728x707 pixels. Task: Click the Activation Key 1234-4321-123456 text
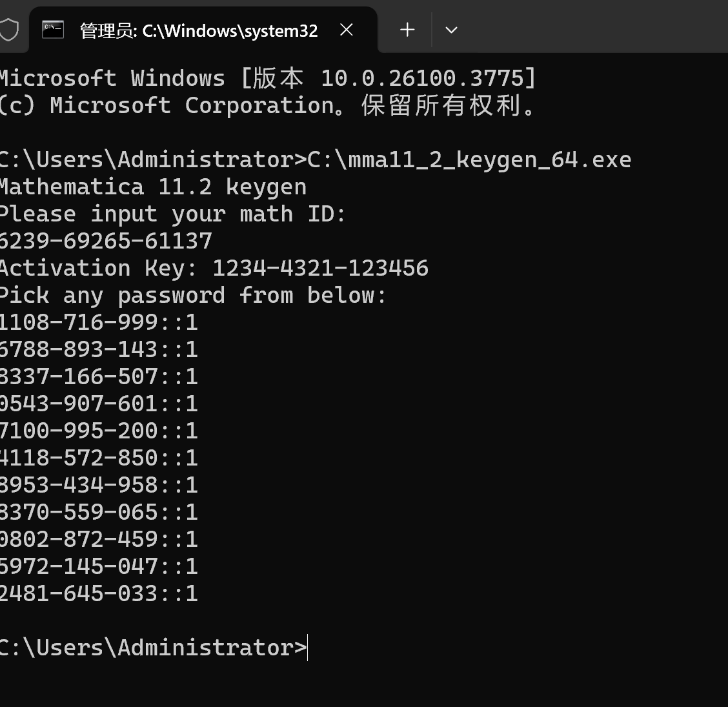click(320, 269)
